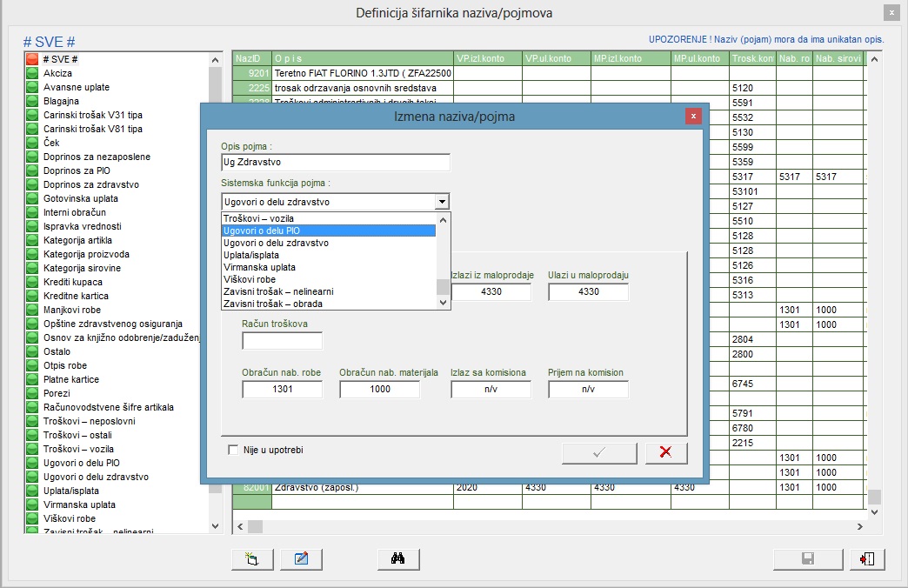Choose 'Virmanska uplata' from the dropdown list
This screenshot has width=908, height=588.
tap(259, 267)
